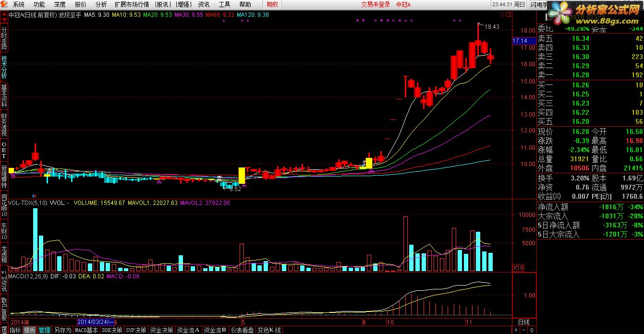Click the 买一 price 16.26 row

590,85
